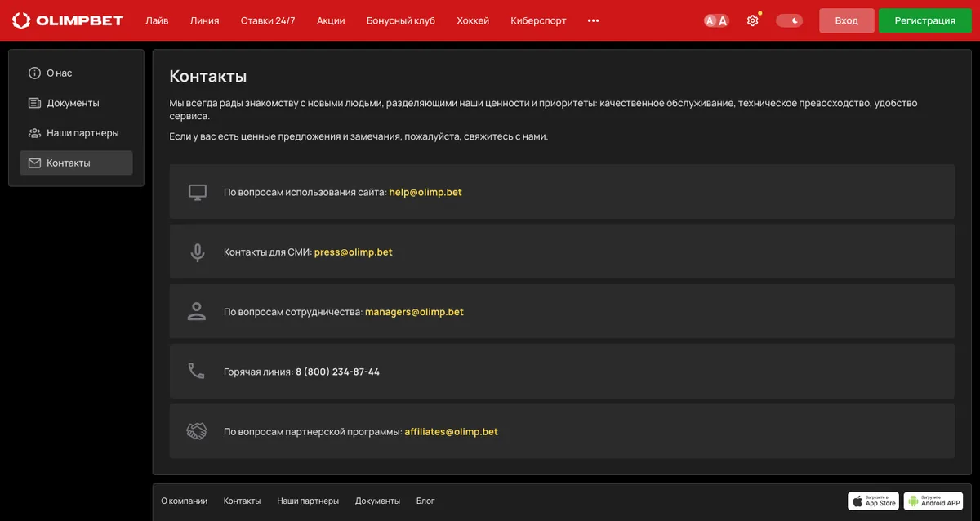Select Документы in the sidebar
Viewport: 980px width, 521px height.
tap(76, 103)
